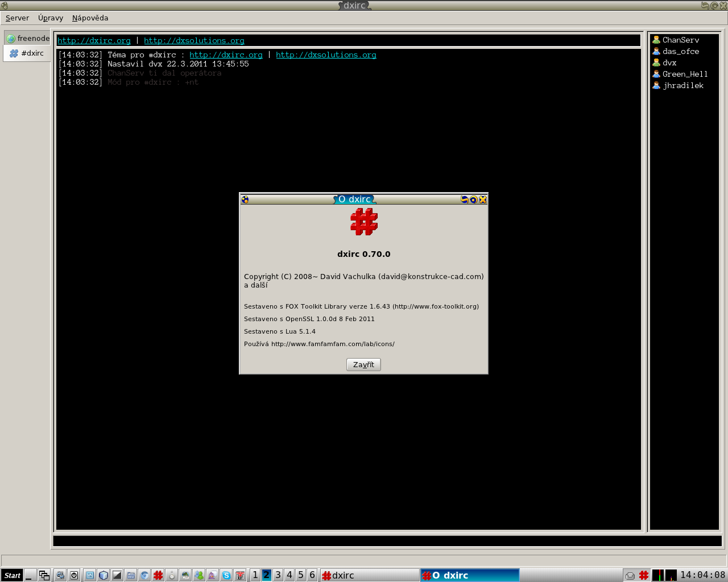Select dxirc window entry in taskbar
Screen dimensions: 728x582
click(x=370, y=575)
